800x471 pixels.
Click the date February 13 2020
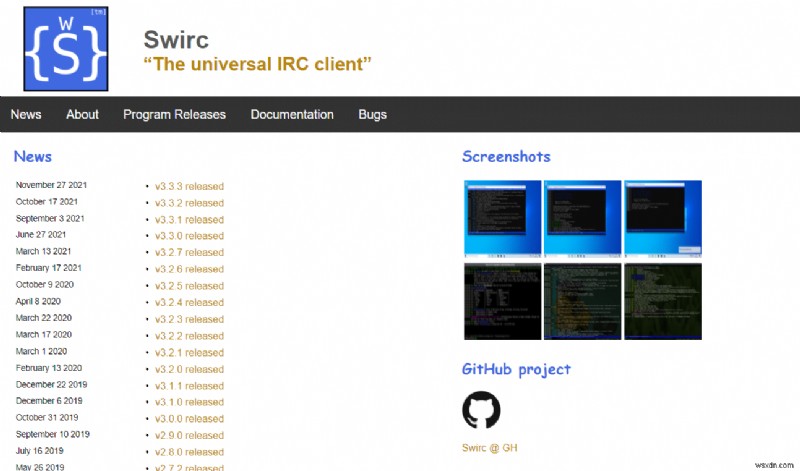point(48,368)
